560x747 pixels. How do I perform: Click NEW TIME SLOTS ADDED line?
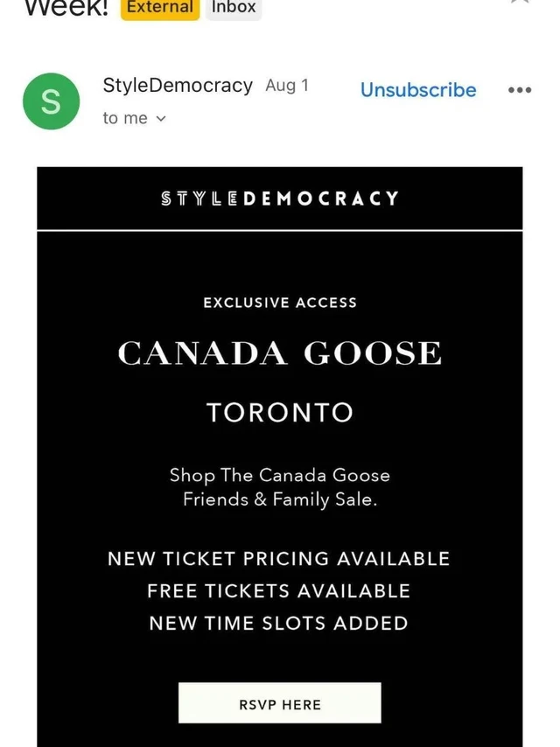tap(278, 624)
